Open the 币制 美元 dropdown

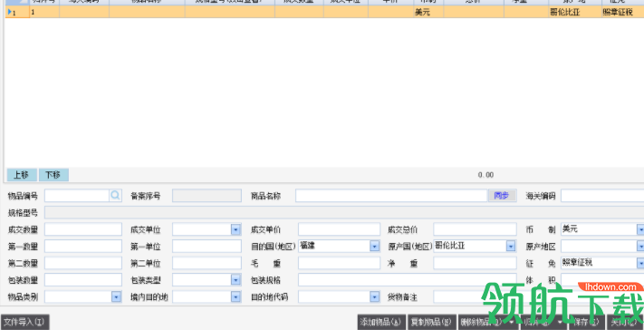pos(640,229)
